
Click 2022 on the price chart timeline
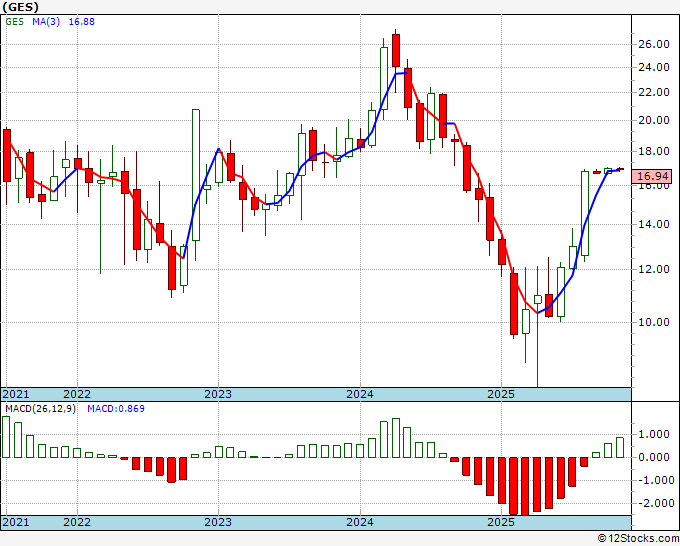77,394
